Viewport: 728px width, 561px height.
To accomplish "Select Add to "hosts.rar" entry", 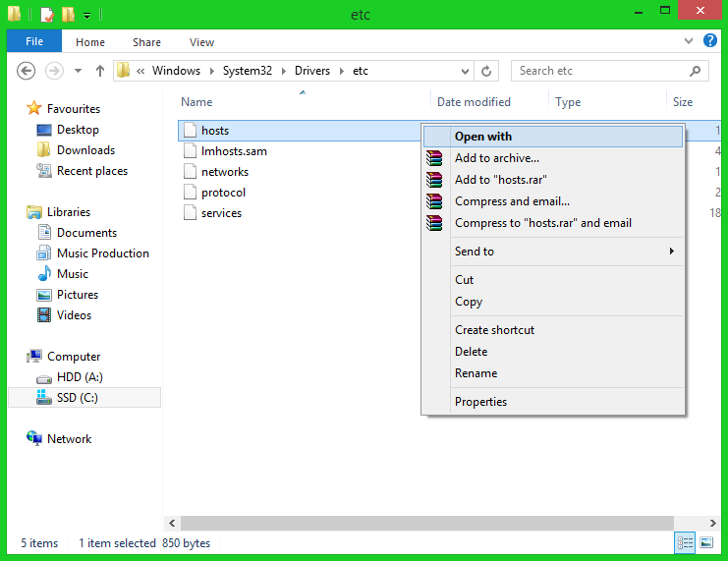I will point(553,180).
